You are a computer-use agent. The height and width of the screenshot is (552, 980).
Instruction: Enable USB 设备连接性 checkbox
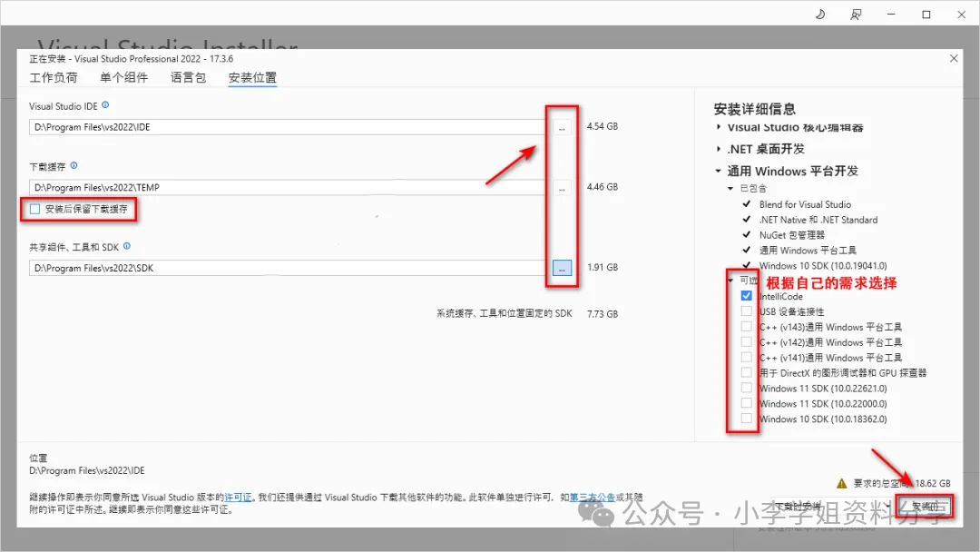(x=746, y=310)
